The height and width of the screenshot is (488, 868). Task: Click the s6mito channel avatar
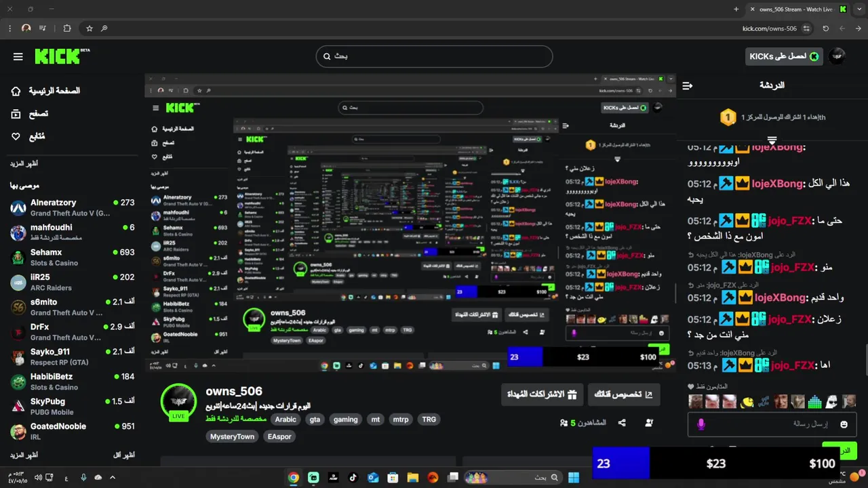[x=18, y=307]
